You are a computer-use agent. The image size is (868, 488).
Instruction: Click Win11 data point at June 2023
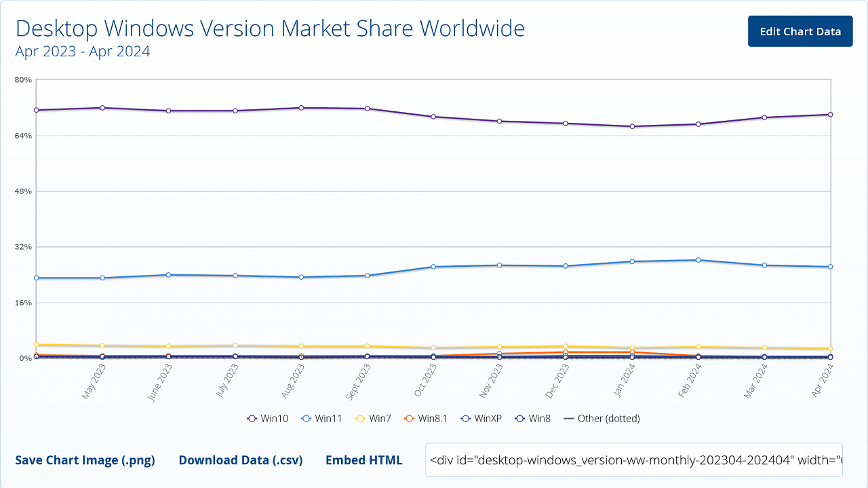tap(168, 275)
